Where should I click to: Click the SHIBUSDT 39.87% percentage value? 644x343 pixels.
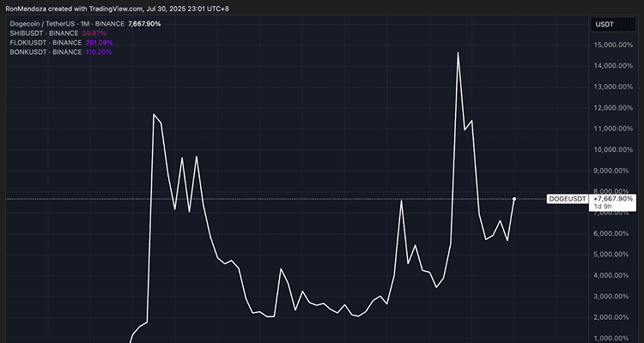click(94, 33)
